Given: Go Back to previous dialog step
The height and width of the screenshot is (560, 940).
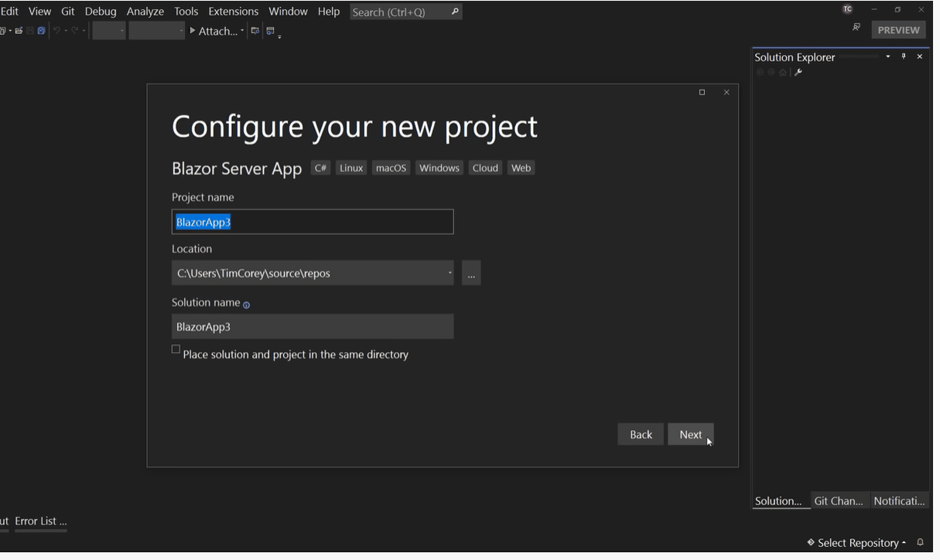Looking at the screenshot, I should click(641, 435).
